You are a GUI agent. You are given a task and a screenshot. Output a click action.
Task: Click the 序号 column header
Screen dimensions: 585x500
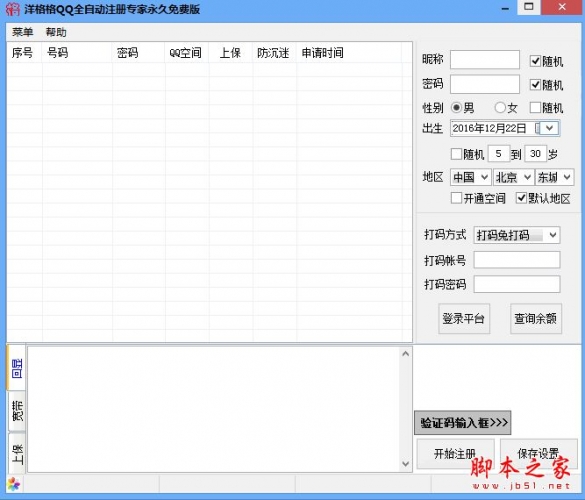click(x=24, y=53)
